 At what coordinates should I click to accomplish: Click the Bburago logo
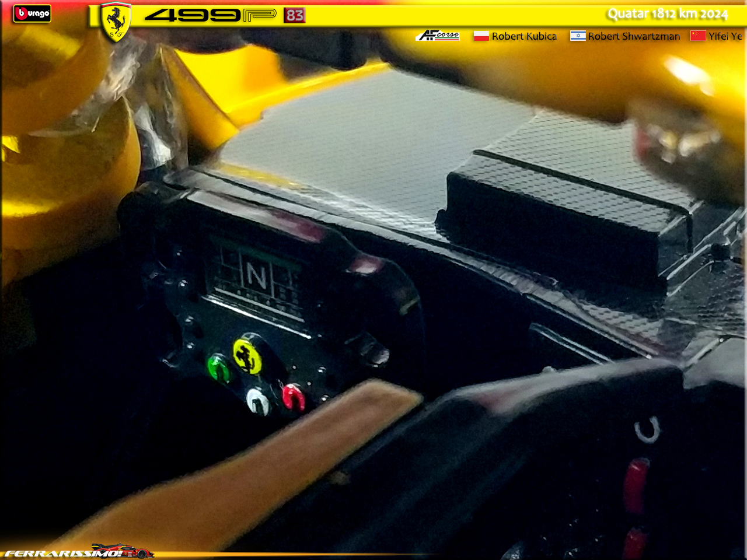[x=32, y=13]
